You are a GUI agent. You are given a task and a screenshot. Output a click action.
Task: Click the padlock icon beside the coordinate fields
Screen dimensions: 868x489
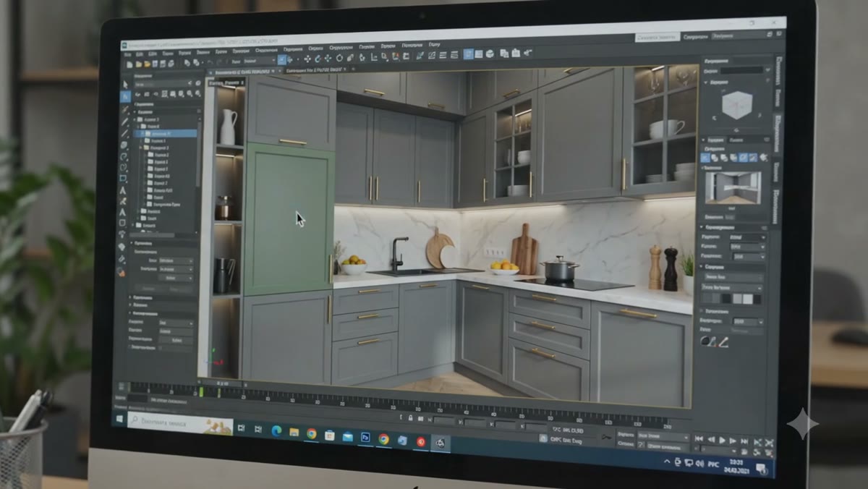(x=410, y=418)
